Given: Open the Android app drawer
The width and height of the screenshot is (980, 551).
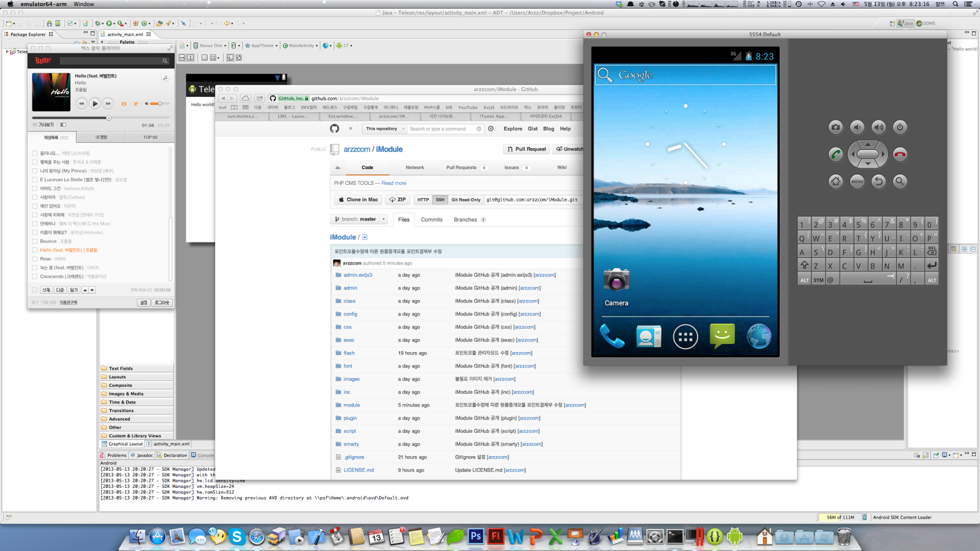Looking at the screenshot, I should pos(685,337).
